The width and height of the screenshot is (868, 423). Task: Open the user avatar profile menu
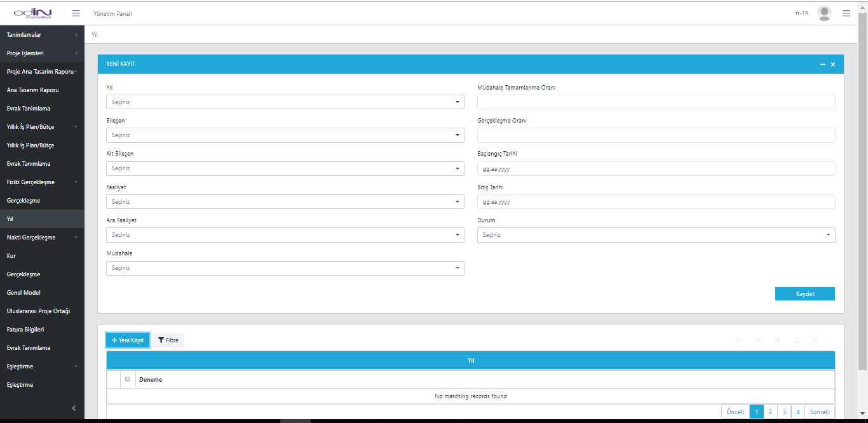pyautogui.click(x=824, y=13)
